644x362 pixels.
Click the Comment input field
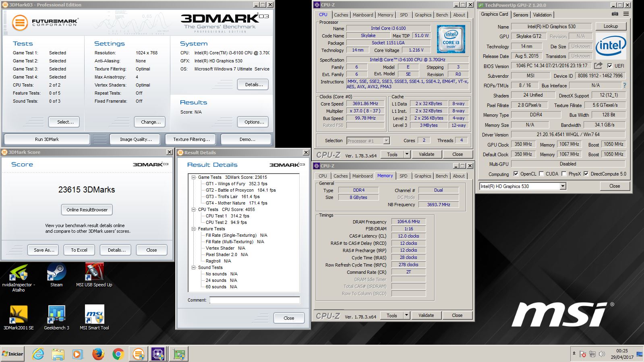click(x=255, y=300)
